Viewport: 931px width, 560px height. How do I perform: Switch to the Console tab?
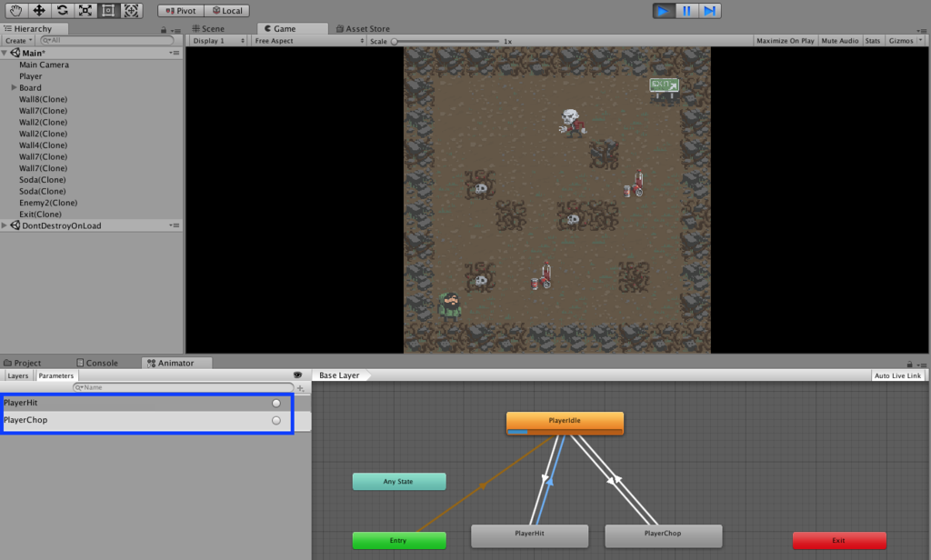(x=97, y=363)
